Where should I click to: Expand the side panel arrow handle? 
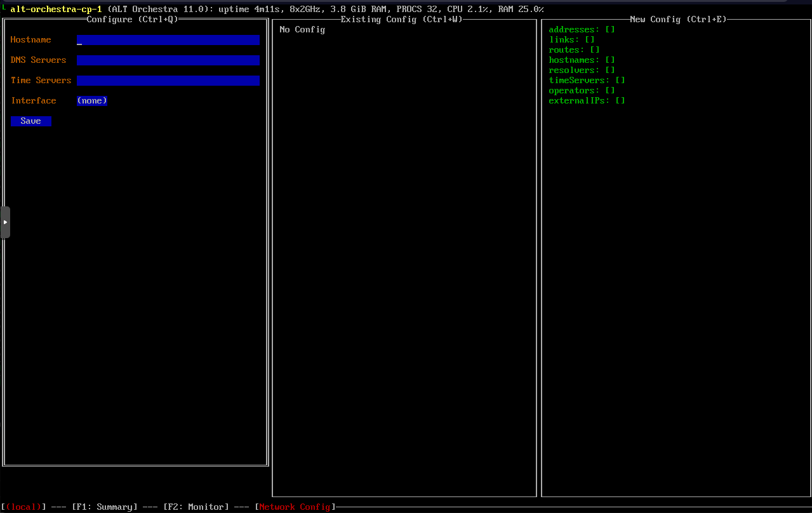pyautogui.click(x=5, y=222)
